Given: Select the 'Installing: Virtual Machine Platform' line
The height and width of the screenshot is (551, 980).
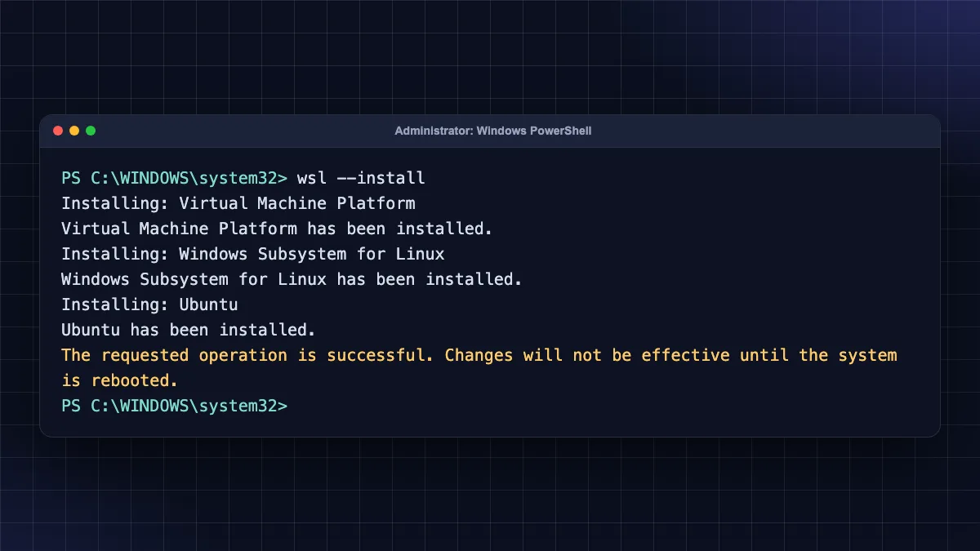Looking at the screenshot, I should (238, 203).
